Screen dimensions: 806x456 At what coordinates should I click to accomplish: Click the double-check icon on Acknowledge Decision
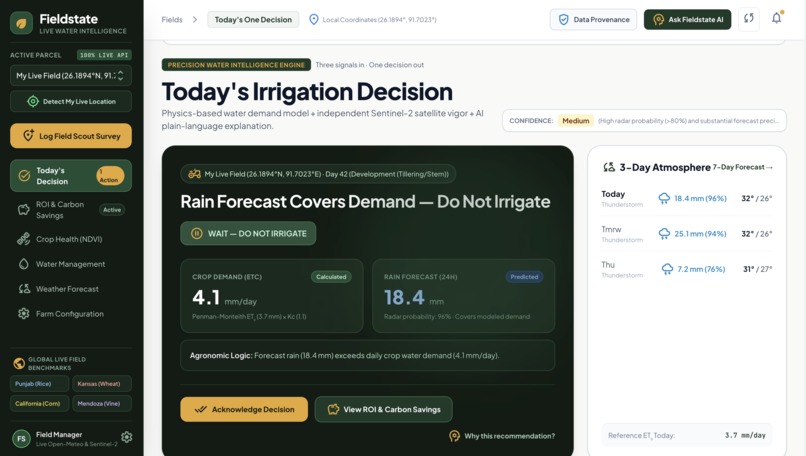200,409
